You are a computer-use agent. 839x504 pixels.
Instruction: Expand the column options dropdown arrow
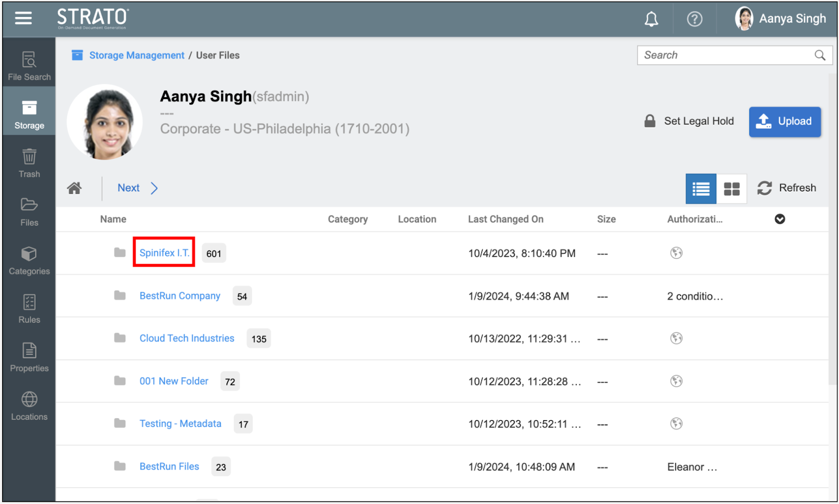click(x=780, y=219)
